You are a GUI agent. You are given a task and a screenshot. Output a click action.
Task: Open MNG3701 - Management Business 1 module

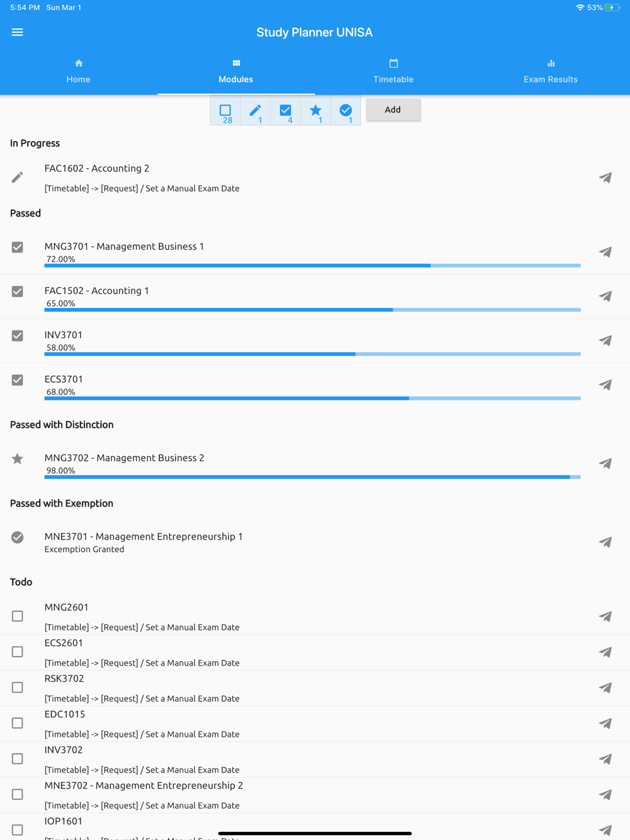(124, 246)
